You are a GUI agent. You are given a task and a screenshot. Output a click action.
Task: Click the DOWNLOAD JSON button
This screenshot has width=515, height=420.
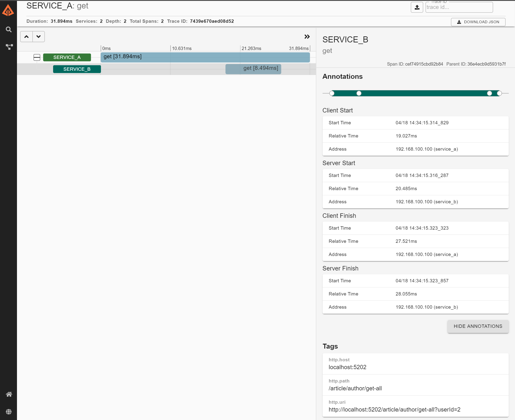[478, 22]
